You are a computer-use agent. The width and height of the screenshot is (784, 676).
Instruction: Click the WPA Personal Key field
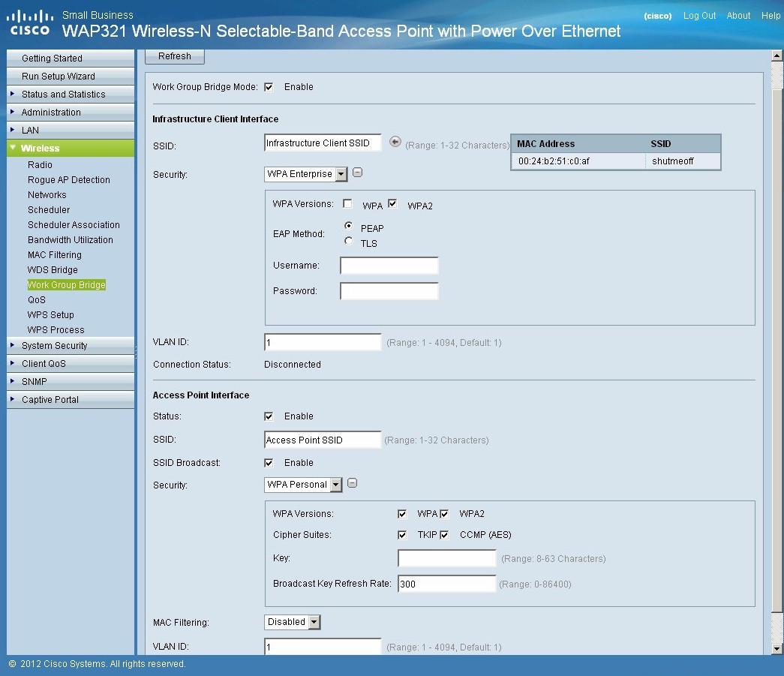pos(446,558)
